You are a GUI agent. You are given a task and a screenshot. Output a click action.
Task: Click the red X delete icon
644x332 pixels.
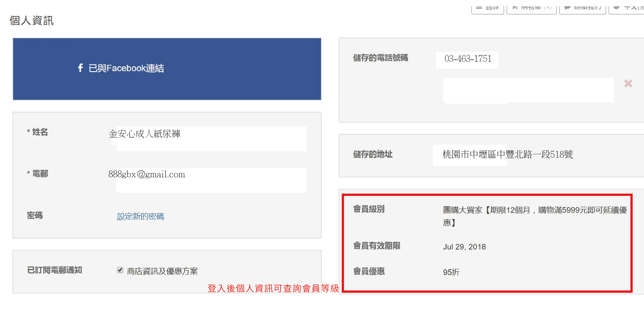point(628,83)
